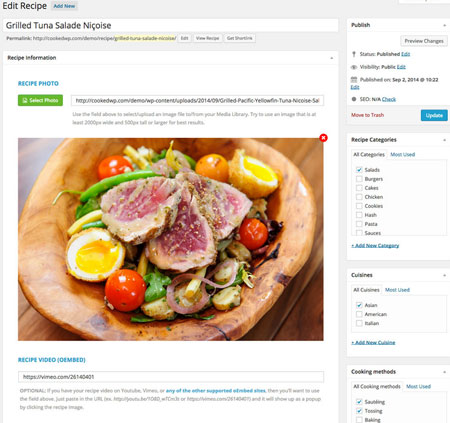Click the SEO status dot icon
Viewport: 450px width, 423px height.
point(354,99)
